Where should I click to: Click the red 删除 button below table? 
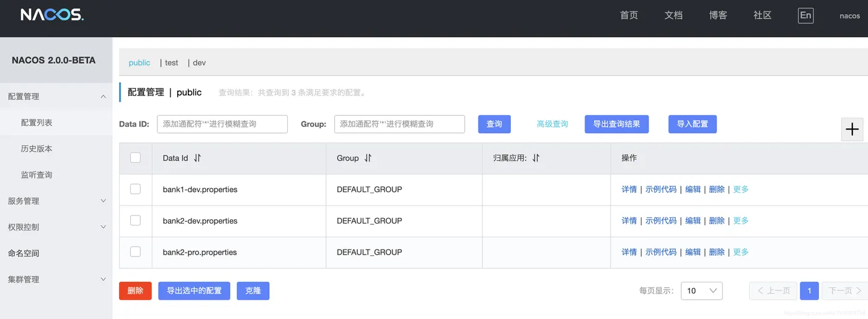135,291
